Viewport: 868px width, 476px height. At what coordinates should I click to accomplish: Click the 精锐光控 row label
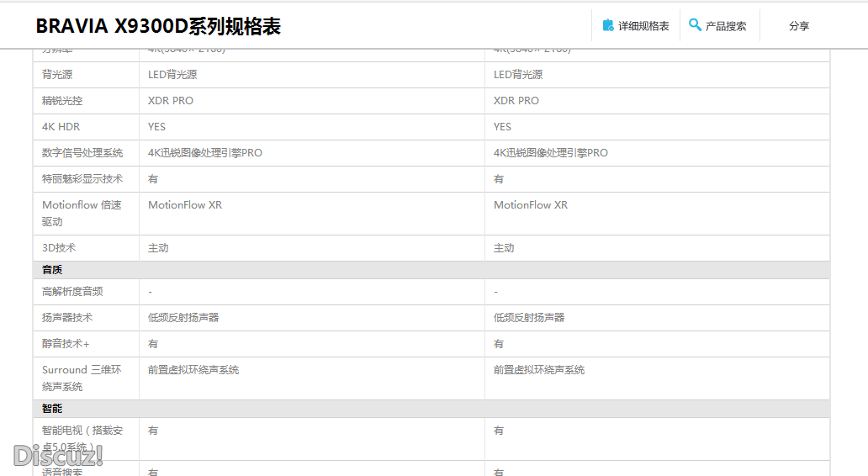click(x=62, y=101)
